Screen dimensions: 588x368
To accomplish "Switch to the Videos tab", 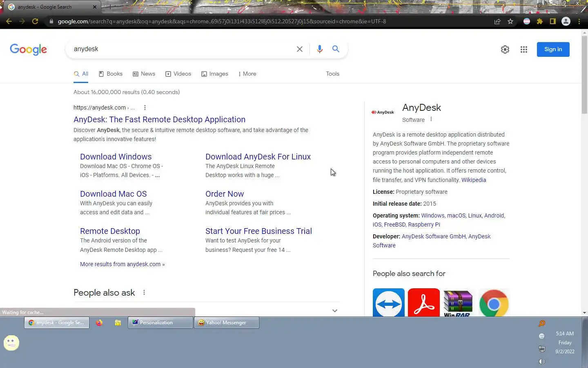I will point(178,74).
